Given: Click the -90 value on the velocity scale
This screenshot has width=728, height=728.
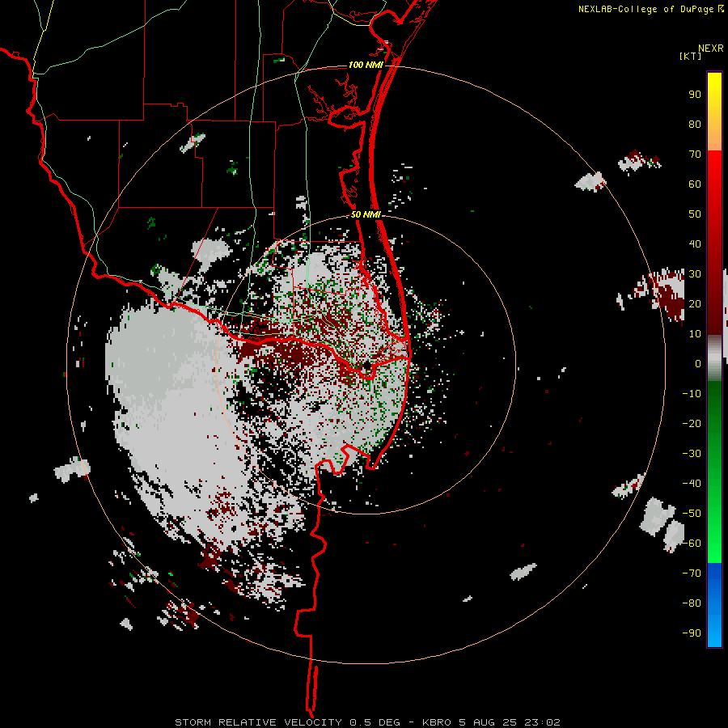Looking at the screenshot, I should click(692, 633).
